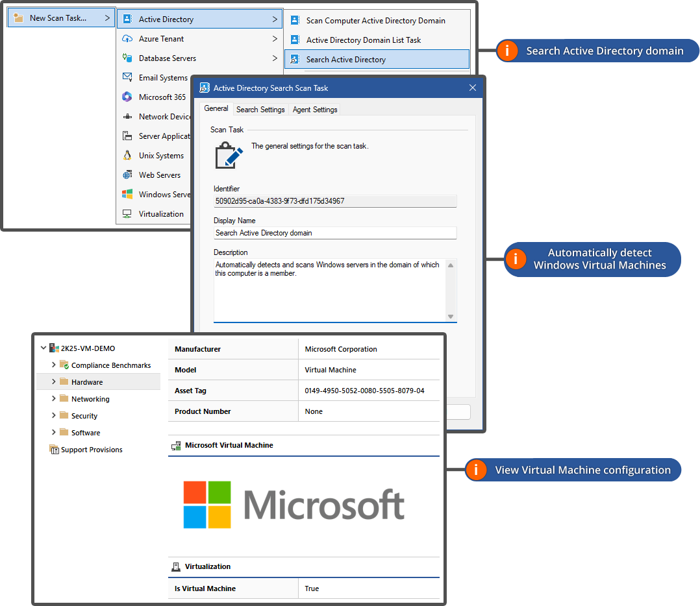
Task: Click the Database Servers icon
Action: coord(127,58)
